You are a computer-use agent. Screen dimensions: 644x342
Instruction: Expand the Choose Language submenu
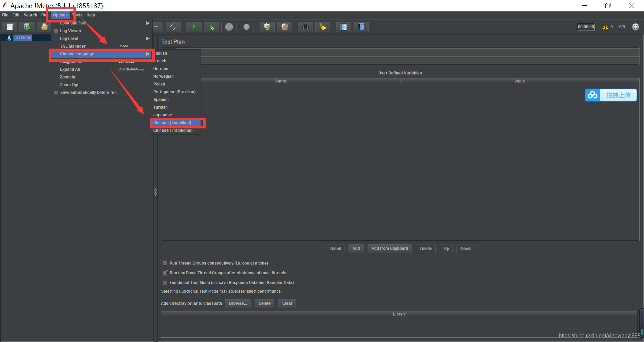pos(101,54)
